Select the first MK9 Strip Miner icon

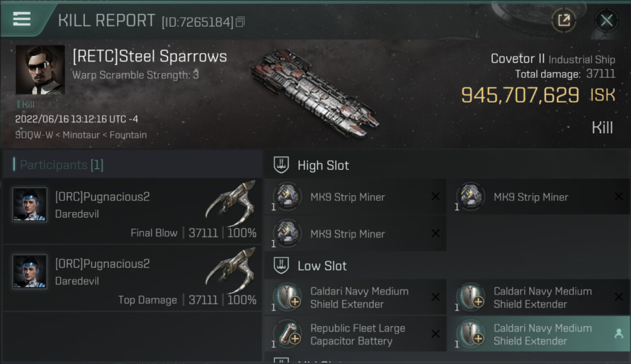coord(287,197)
